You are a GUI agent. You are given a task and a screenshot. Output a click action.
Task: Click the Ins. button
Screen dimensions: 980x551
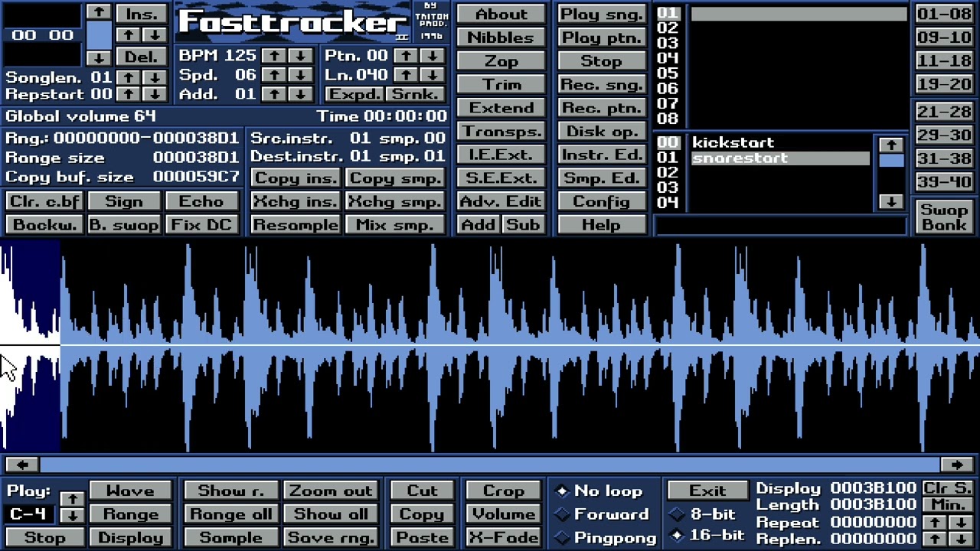coord(142,14)
